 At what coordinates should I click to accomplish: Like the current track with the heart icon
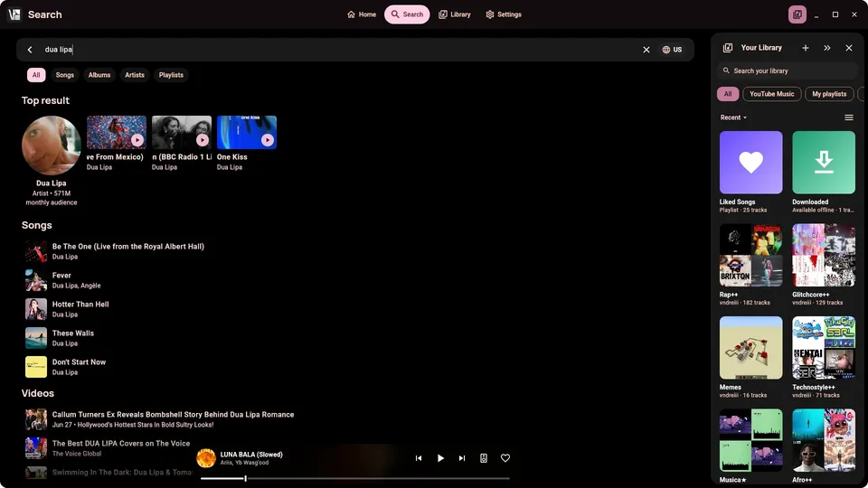coord(505,458)
